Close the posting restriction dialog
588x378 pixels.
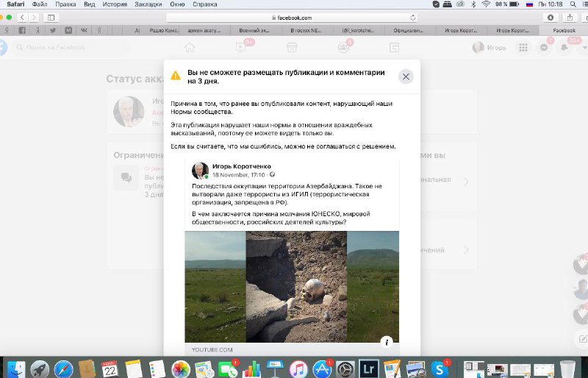pyautogui.click(x=406, y=76)
